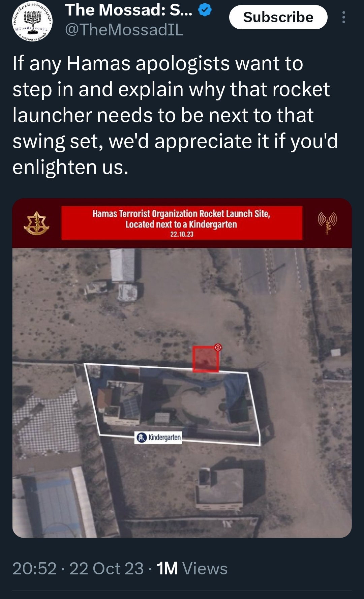Click the Kindergarten label icon
Image resolution: width=364 pixels, height=599 pixels.
142,438
